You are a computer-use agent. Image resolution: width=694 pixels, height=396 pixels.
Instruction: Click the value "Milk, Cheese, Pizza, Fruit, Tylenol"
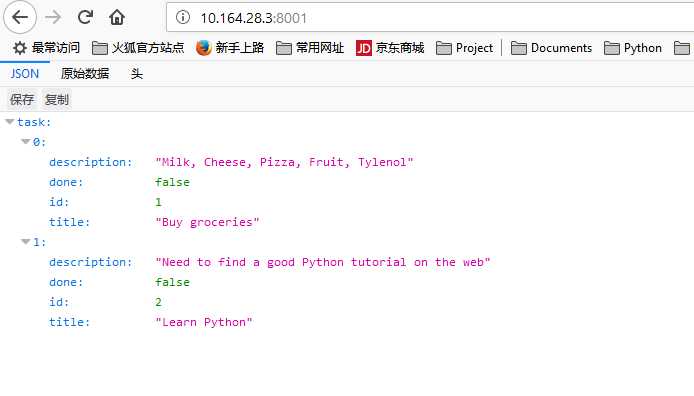(x=284, y=162)
